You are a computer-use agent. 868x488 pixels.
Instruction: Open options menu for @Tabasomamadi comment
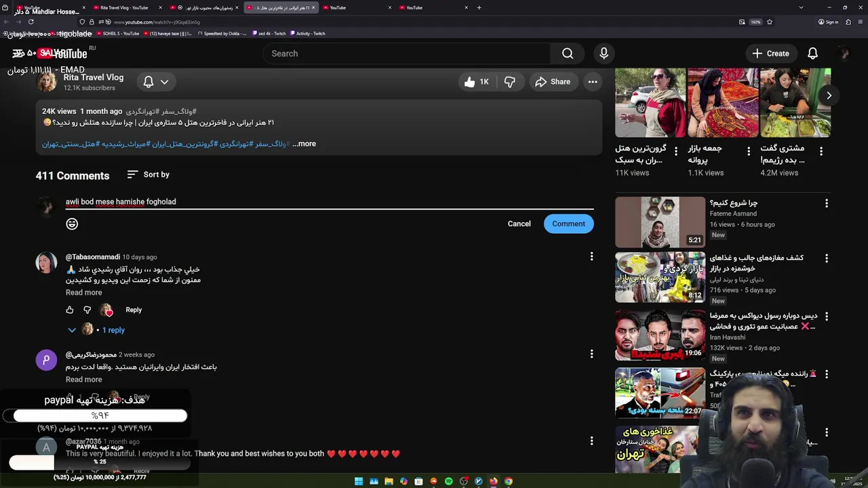point(591,256)
